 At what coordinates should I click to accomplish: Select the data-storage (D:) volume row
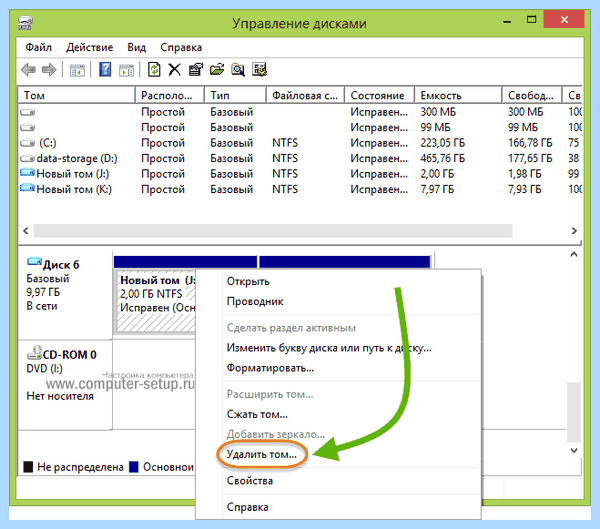point(300,158)
